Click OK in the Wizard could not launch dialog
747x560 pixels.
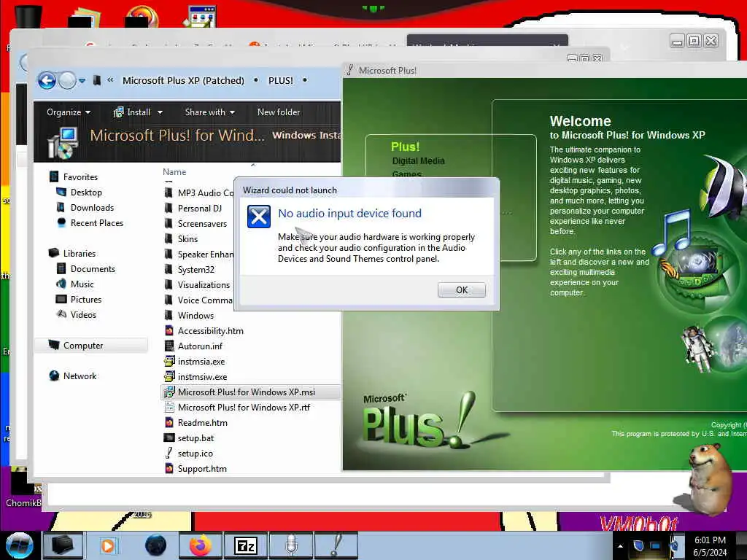461,290
